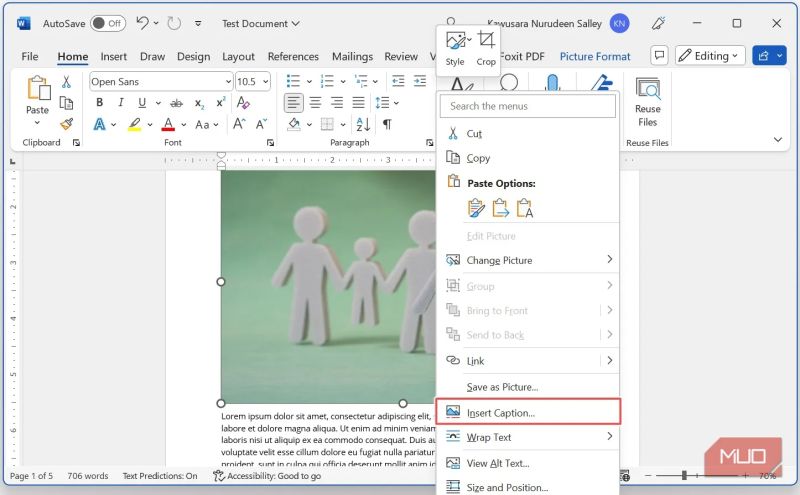This screenshot has height=495, width=800.
Task: Toggle Superscript formatting
Action: coord(221,103)
